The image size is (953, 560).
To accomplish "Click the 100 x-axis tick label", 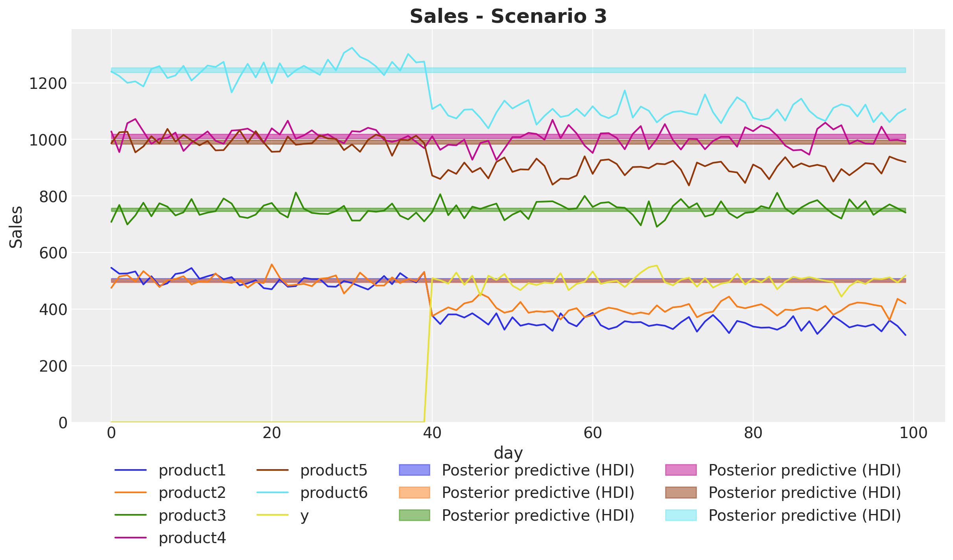I will [913, 433].
